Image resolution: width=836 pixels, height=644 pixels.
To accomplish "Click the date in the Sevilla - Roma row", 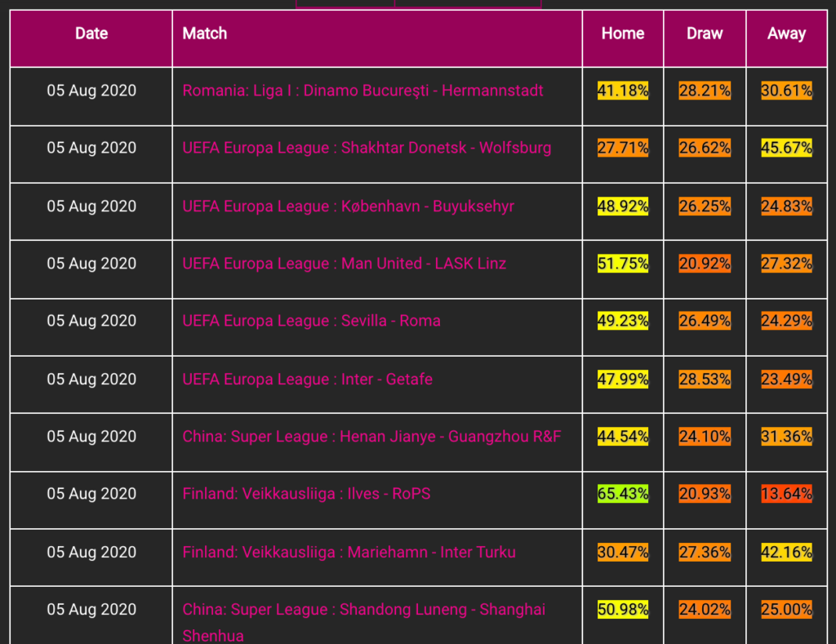I will [x=91, y=321].
